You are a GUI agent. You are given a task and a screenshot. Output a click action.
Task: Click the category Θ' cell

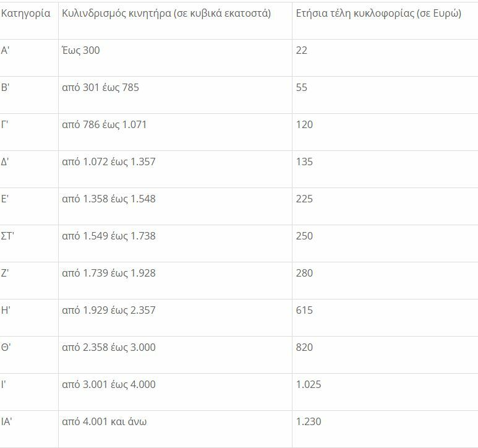(x=6, y=348)
